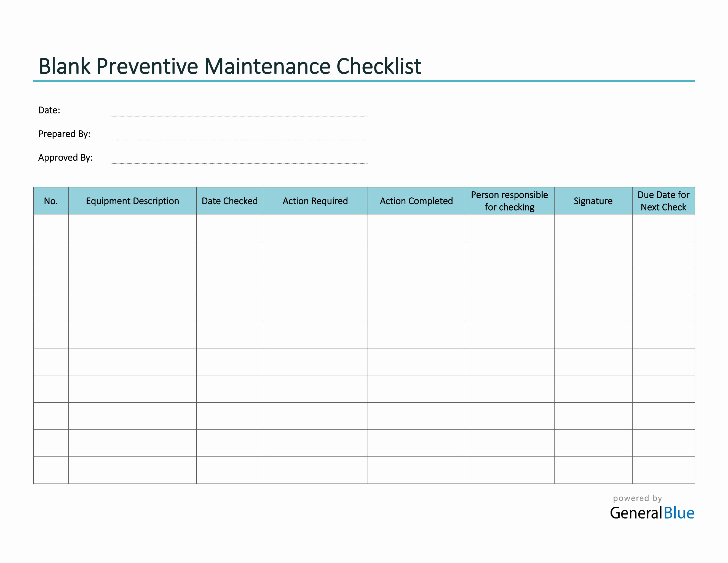The image size is (728, 563).
Task: Click last row's Action Required cell
Action: pos(315,470)
